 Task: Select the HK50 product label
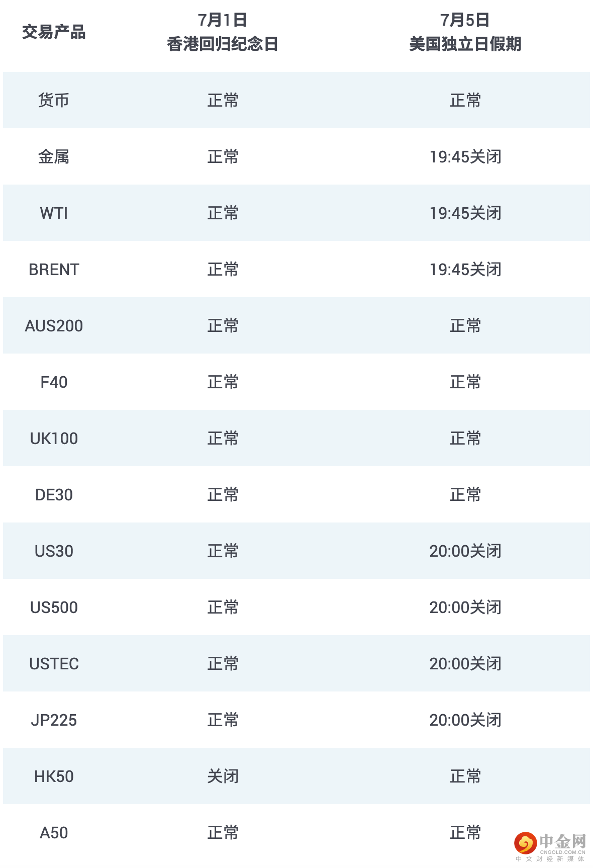(54, 776)
